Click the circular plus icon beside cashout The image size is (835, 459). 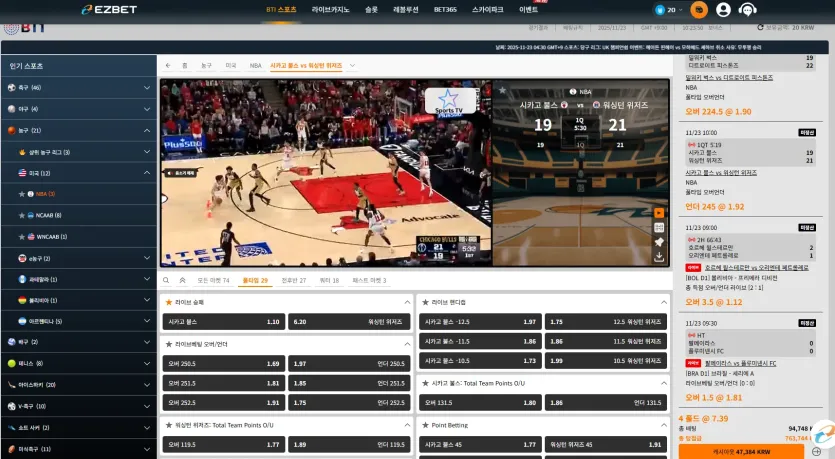816,452
